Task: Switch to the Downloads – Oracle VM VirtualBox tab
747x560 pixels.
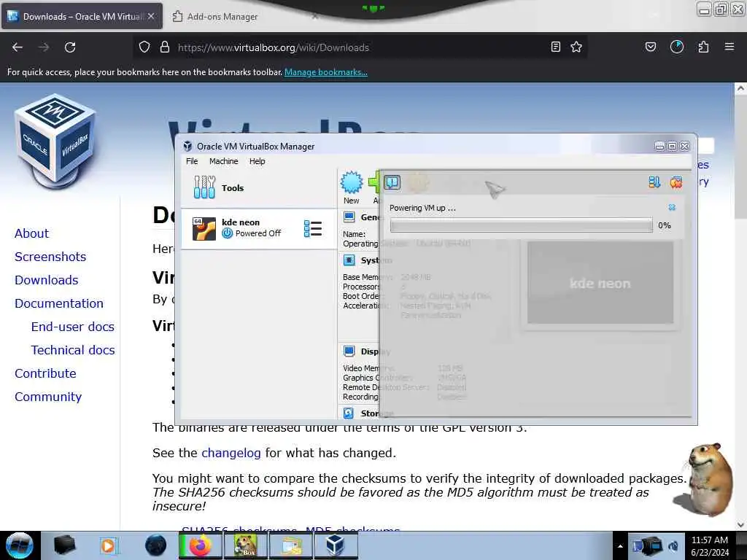Action: [x=82, y=16]
